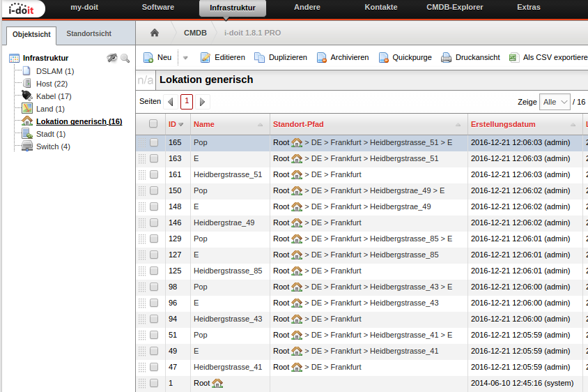Toggle the eye icon beside Infrastruktur
The width and height of the screenshot is (588, 392).
[112, 59]
